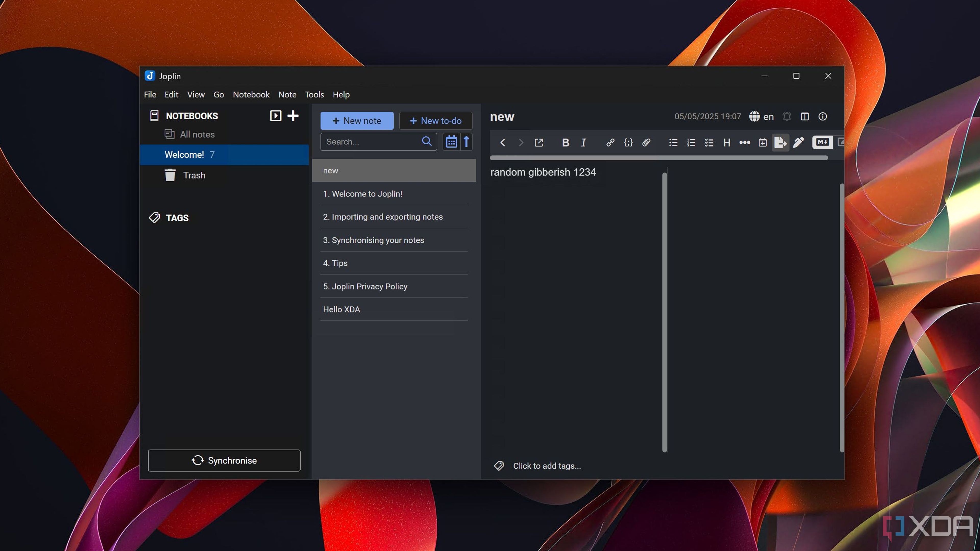Open the View menu
The height and width of the screenshot is (551, 980).
195,94
